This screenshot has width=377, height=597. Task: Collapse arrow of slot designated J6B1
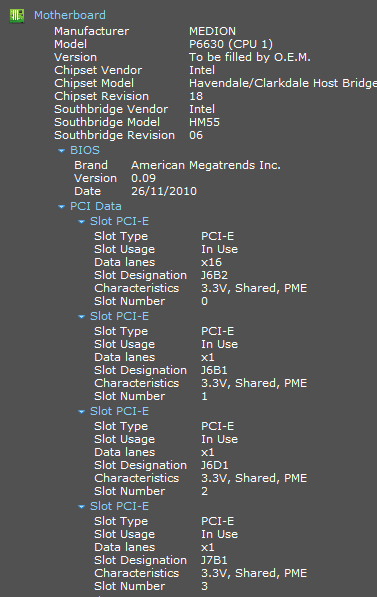click(x=81, y=317)
